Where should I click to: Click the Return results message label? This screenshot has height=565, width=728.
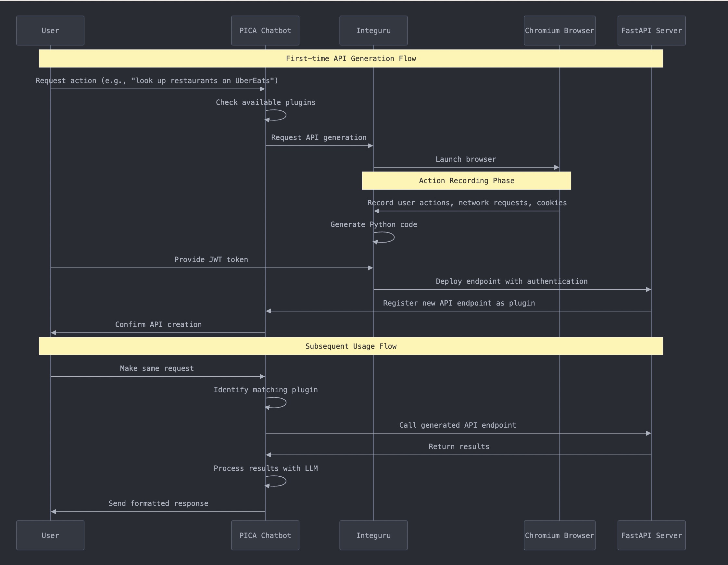(x=459, y=446)
